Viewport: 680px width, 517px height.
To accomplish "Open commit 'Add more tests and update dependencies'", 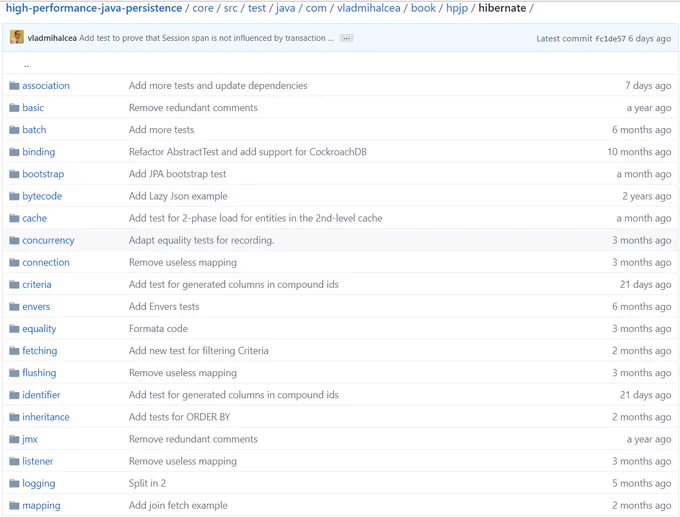I will 218,85.
